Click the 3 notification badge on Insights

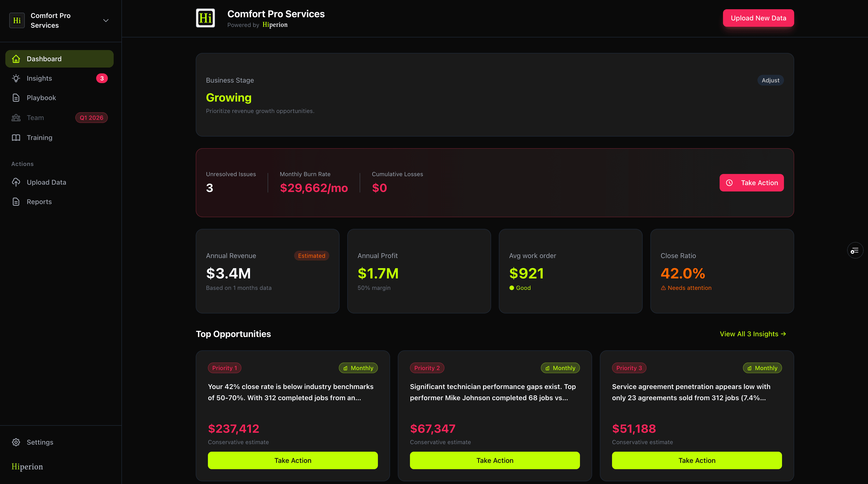coord(102,78)
